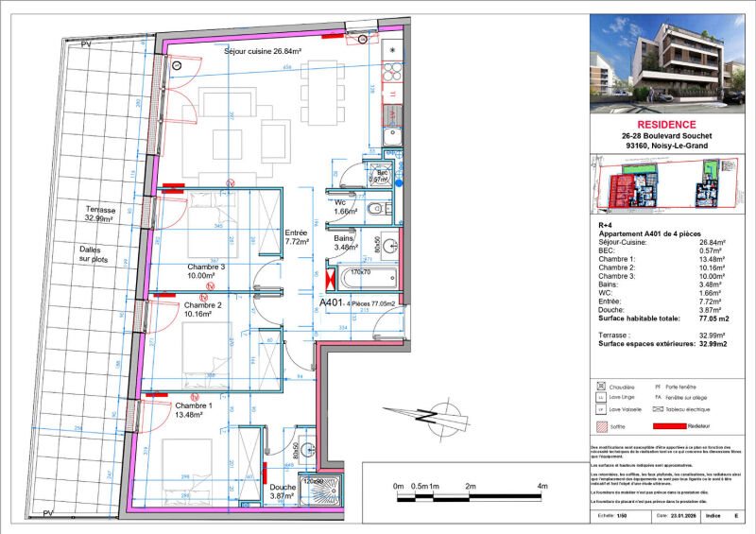Image resolution: width=756 pixels, height=534 pixels.
Task: Click the Tableau électrique legend symbol
Action: tap(658, 409)
